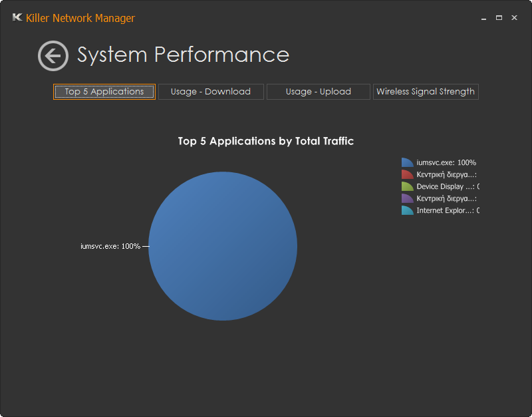
Task: Click the 'Κεντρική διεργα...' text beside red swatch
Action: click(x=446, y=175)
